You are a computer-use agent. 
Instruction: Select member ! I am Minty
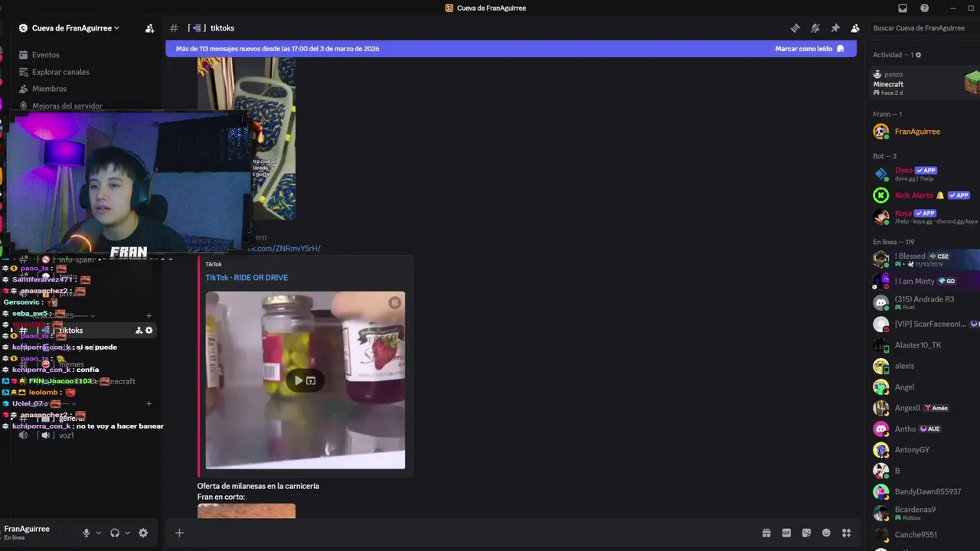[x=924, y=281]
